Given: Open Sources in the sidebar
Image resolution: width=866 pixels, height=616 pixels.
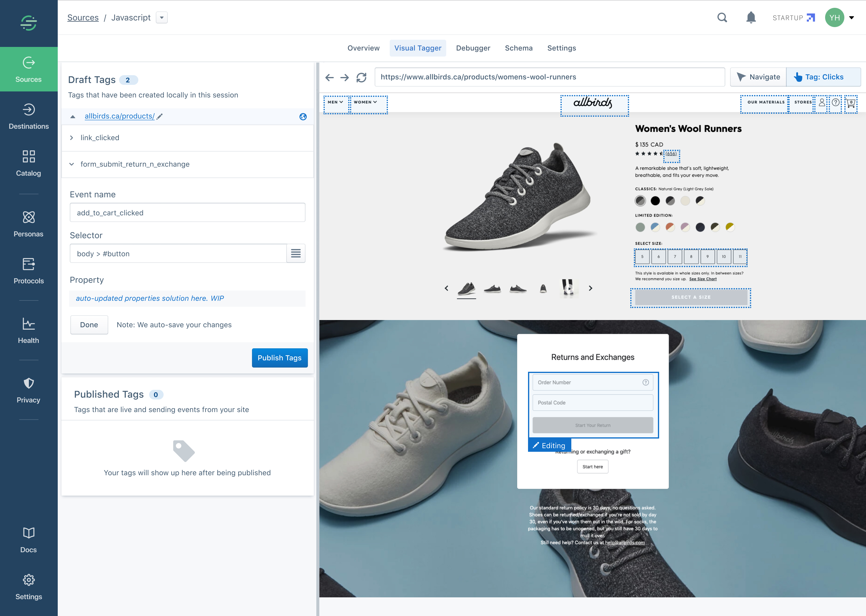Looking at the screenshot, I should [29, 69].
